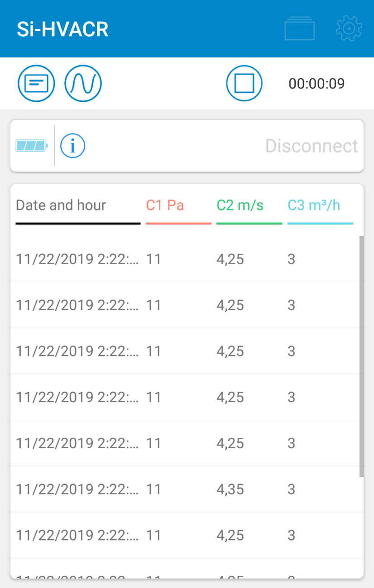374x588 pixels.
Task: Switch to the curve graph view
Action: click(83, 84)
